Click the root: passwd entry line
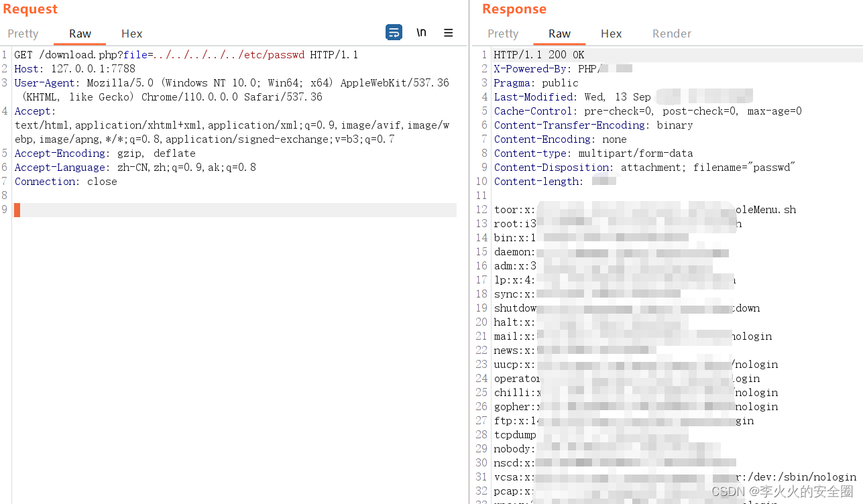The image size is (863, 504). tap(618, 224)
